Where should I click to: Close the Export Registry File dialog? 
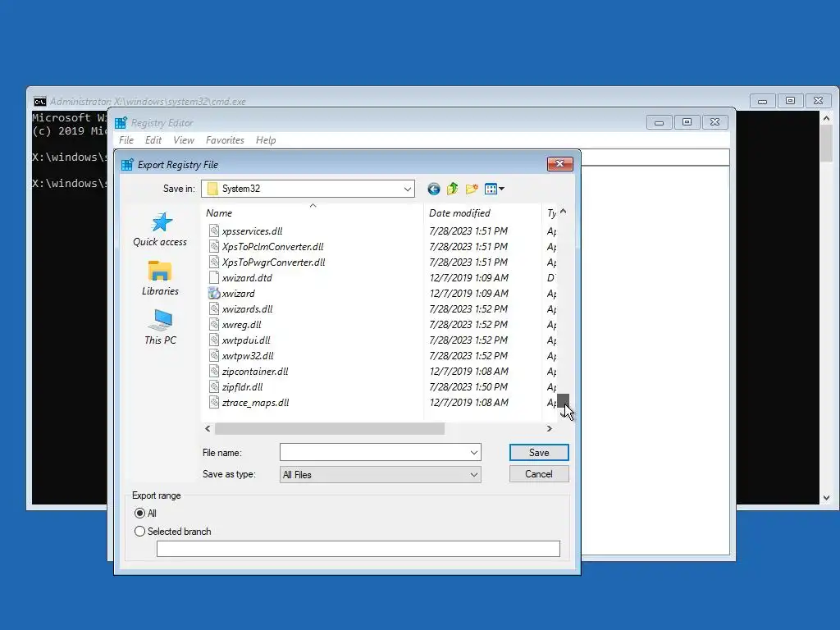click(x=559, y=163)
